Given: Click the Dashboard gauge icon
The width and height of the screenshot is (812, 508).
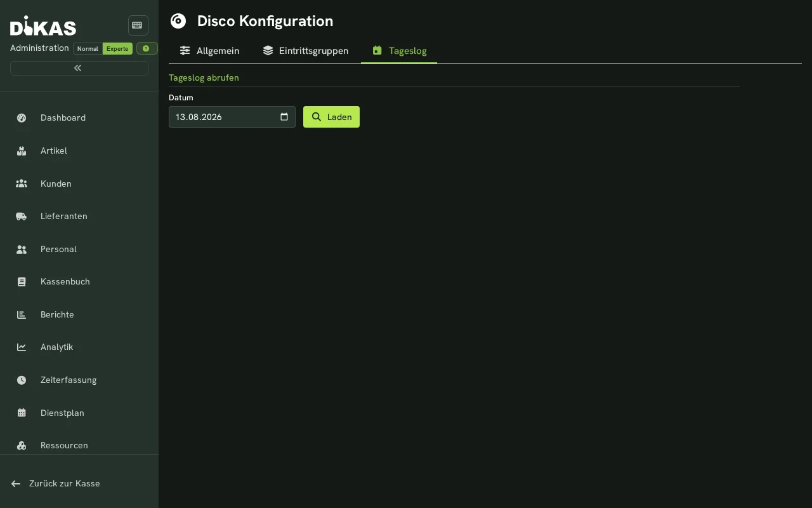Looking at the screenshot, I should coord(22,117).
